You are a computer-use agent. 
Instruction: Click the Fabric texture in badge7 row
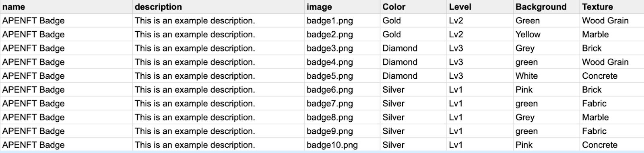612,104
